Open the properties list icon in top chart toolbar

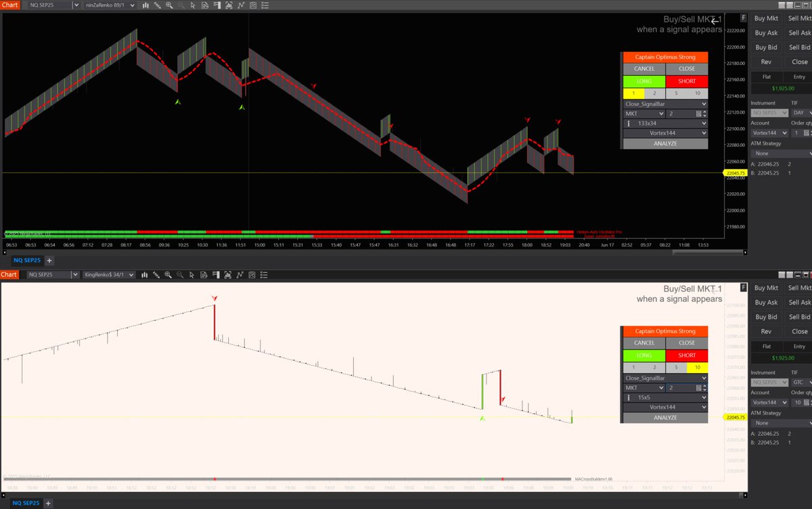tap(264, 5)
